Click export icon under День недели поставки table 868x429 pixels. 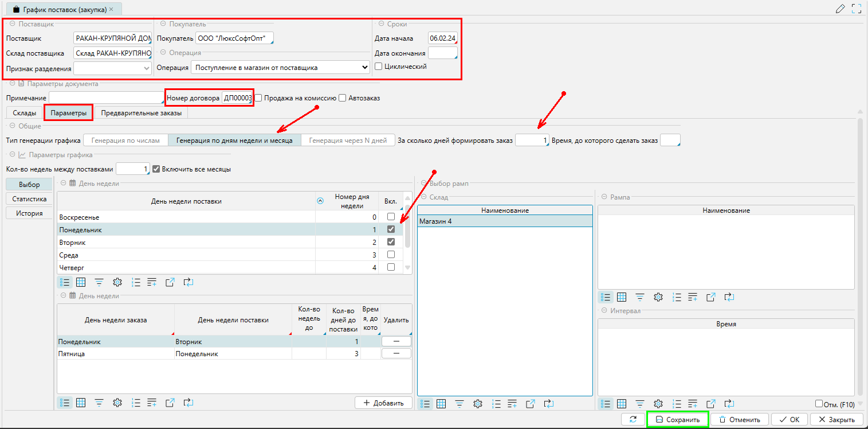coord(170,282)
